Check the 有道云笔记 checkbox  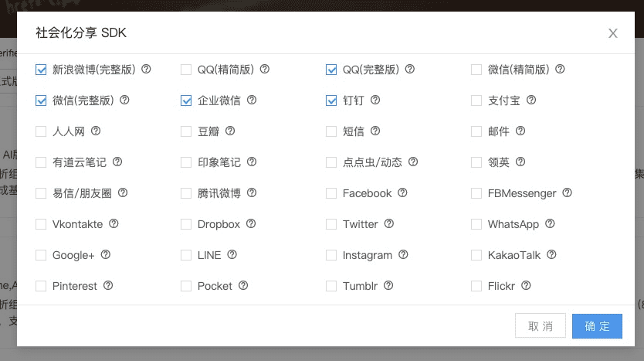coord(41,162)
